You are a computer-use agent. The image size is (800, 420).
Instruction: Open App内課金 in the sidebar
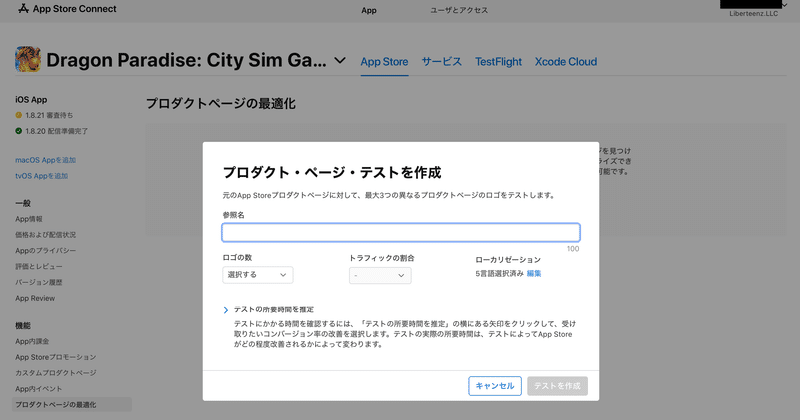pos(32,341)
